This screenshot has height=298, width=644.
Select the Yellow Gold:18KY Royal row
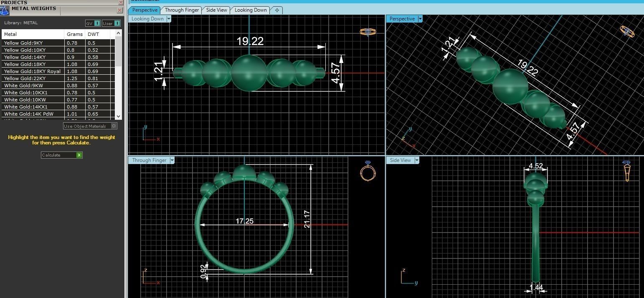tap(58, 71)
